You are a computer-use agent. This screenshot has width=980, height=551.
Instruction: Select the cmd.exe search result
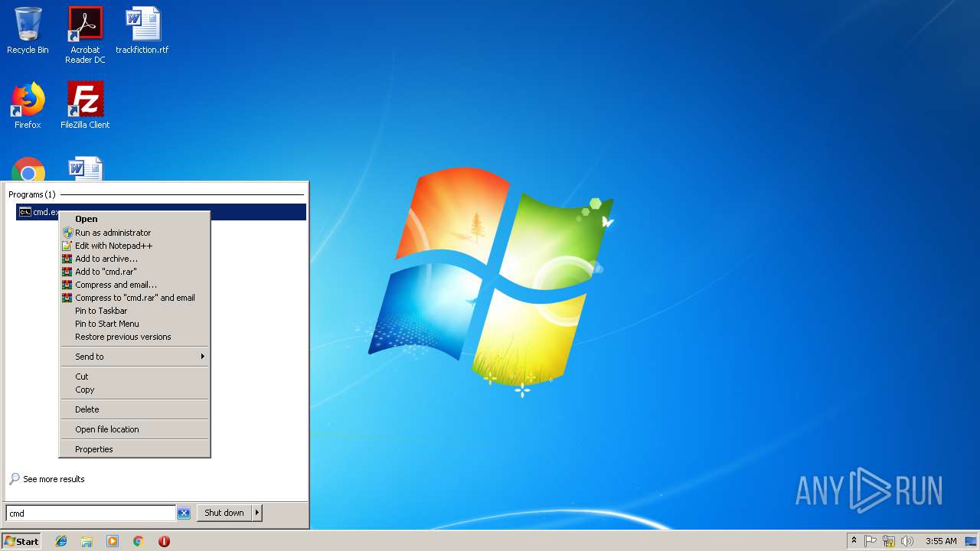[x=161, y=212]
